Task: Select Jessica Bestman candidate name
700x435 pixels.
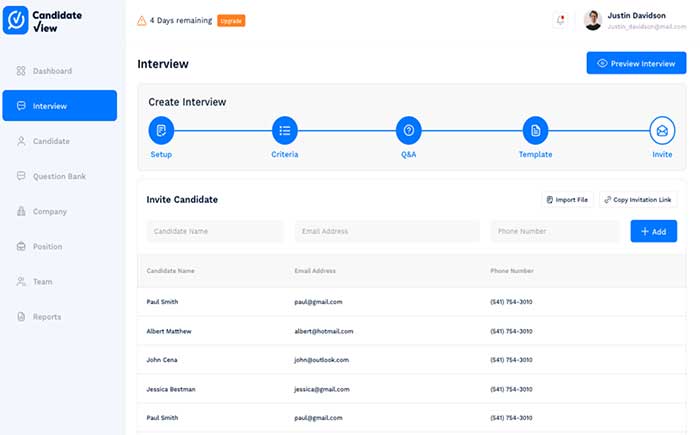Action: (x=171, y=389)
